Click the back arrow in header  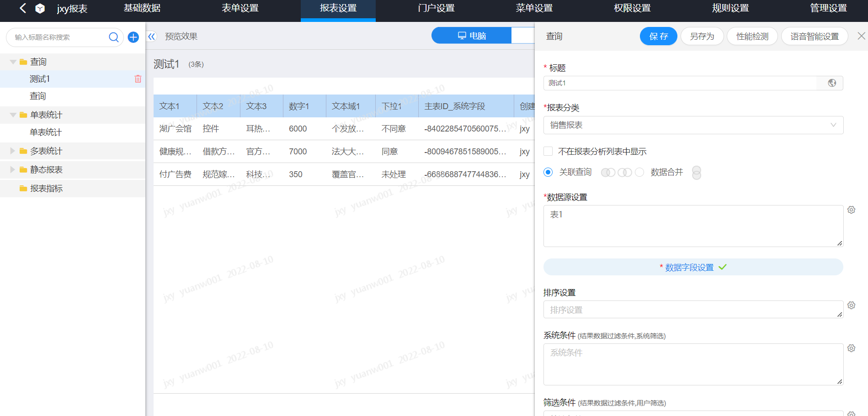[23, 8]
